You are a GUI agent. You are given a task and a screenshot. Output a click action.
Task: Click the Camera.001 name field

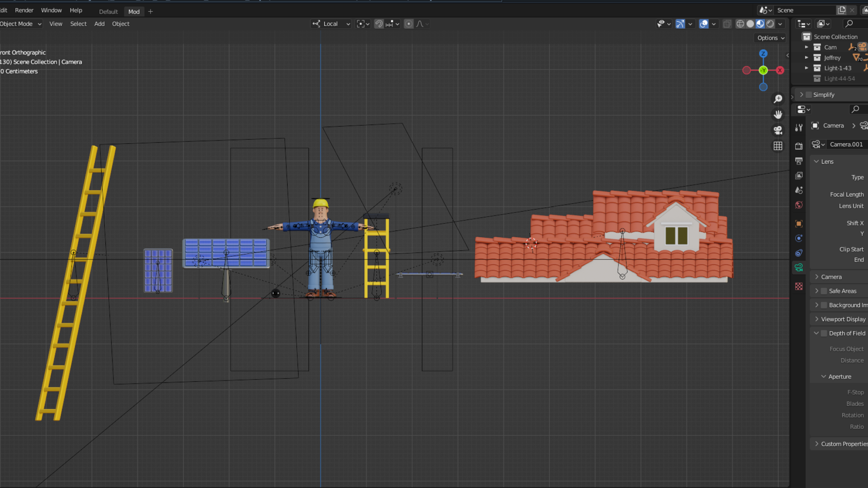tap(846, 145)
